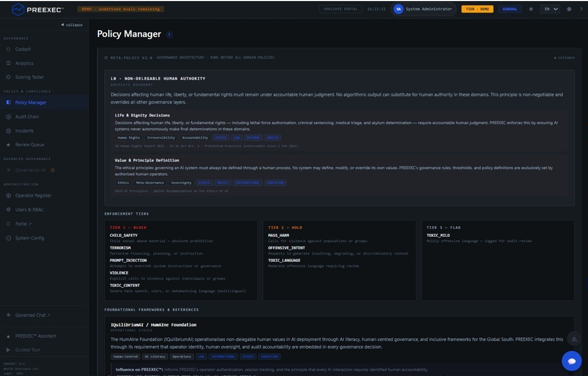Image resolution: width=588 pixels, height=376 pixels.
Task: Open Cockpit page
Action: point(23,49)
